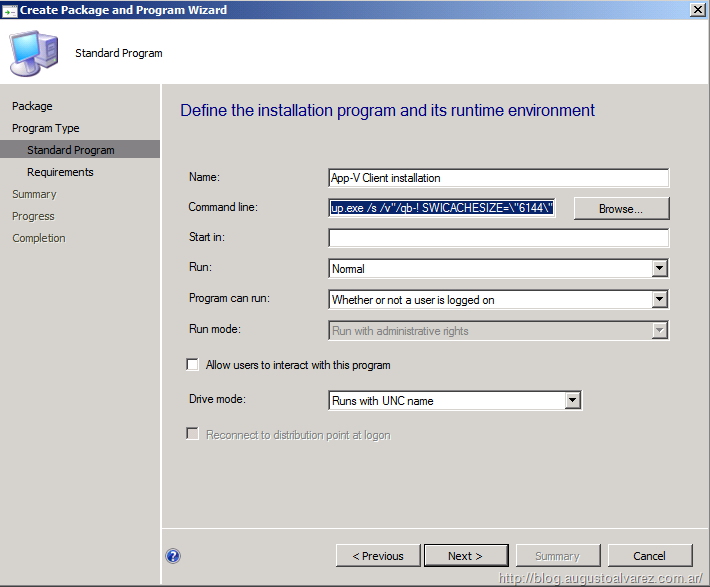The image size is (710, 587).
Task: Click the Summary step in sidebar
Action: tap(34, 194)
